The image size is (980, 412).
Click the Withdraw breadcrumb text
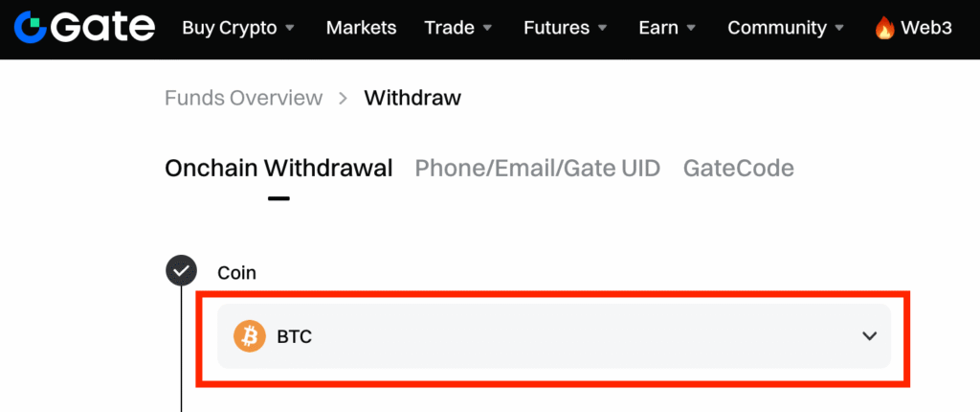412,98
